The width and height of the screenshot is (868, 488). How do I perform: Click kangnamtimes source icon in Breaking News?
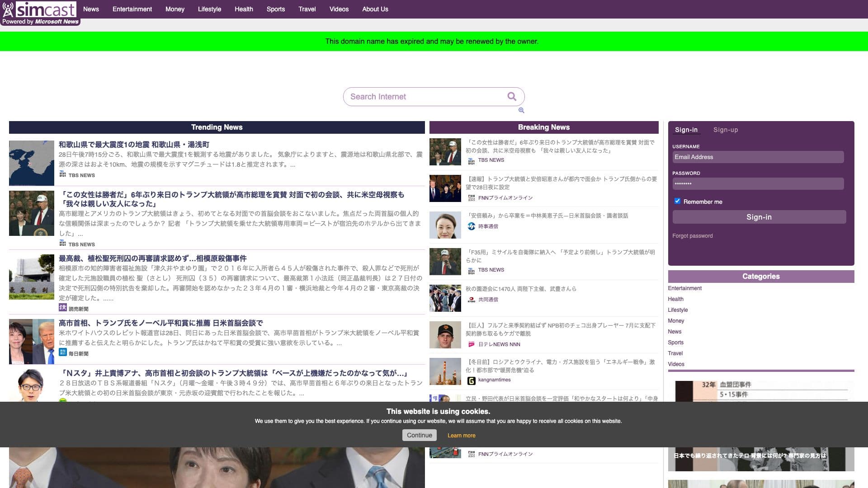(471, 380)
